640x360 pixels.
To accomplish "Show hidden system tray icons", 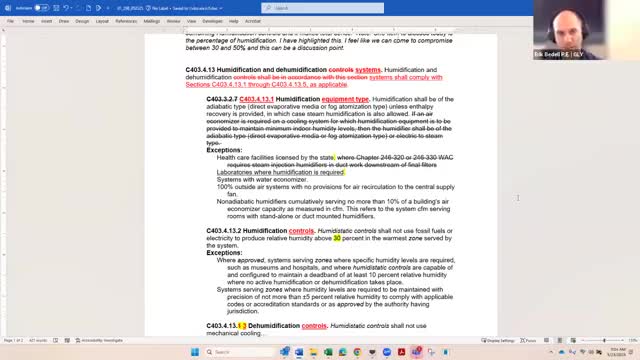I will pyautogui.click(x=551, y=352).
